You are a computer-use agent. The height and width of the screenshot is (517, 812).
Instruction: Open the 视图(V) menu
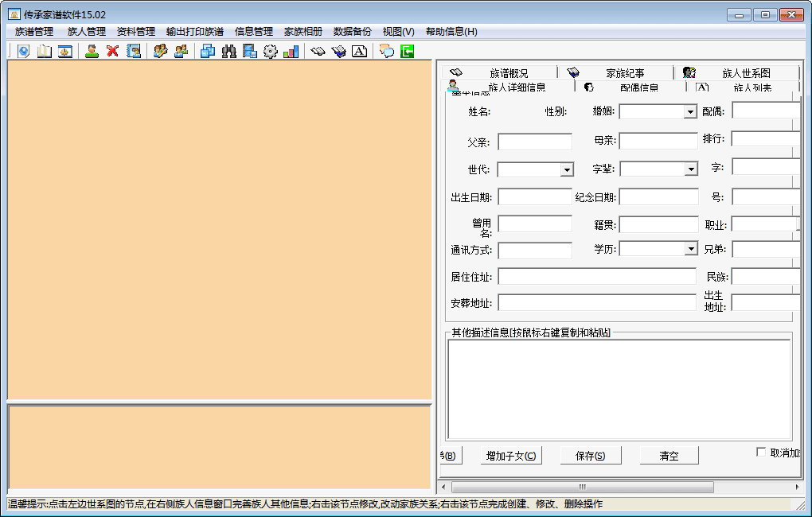coord(398,32)
